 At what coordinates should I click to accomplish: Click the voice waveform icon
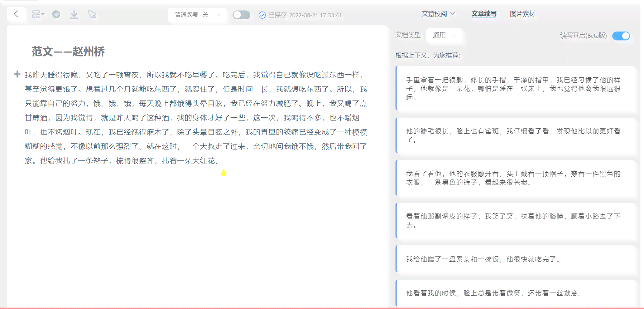(56, 14)
